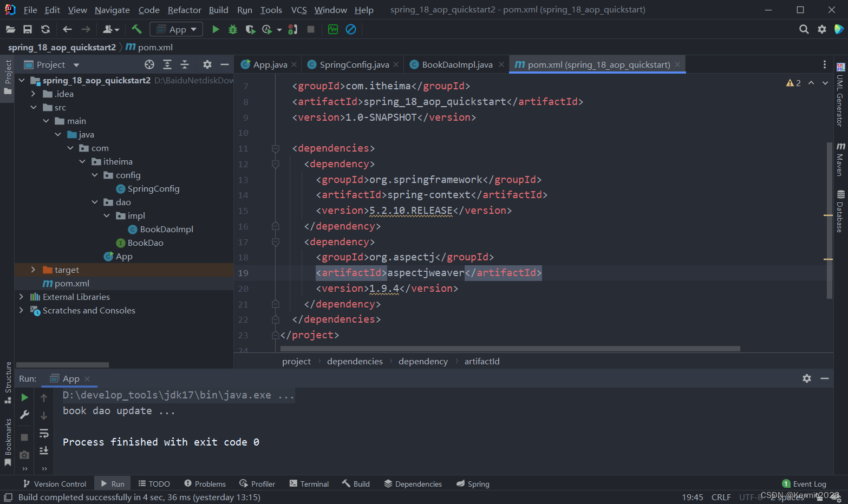The width and height of the screenshot is (848, 504).
Task: Open the Event Log
Action: (x=804, y=484)
